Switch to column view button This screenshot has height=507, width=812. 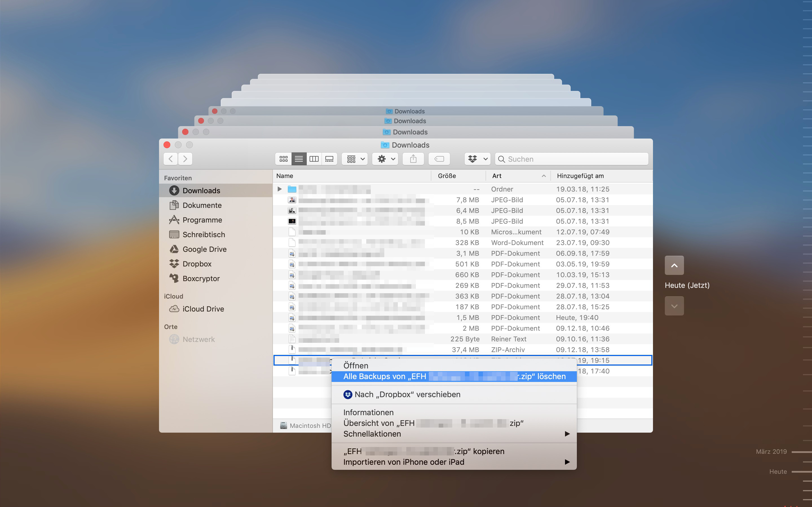[x=314, y=159]
